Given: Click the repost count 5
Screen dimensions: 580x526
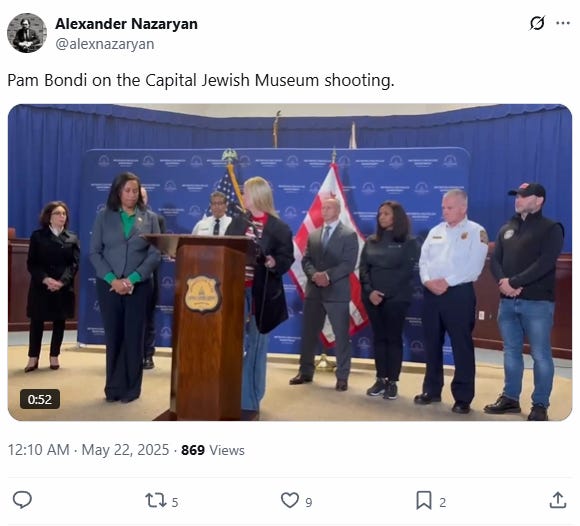Looking at the screenshot, I should [175, 502].
